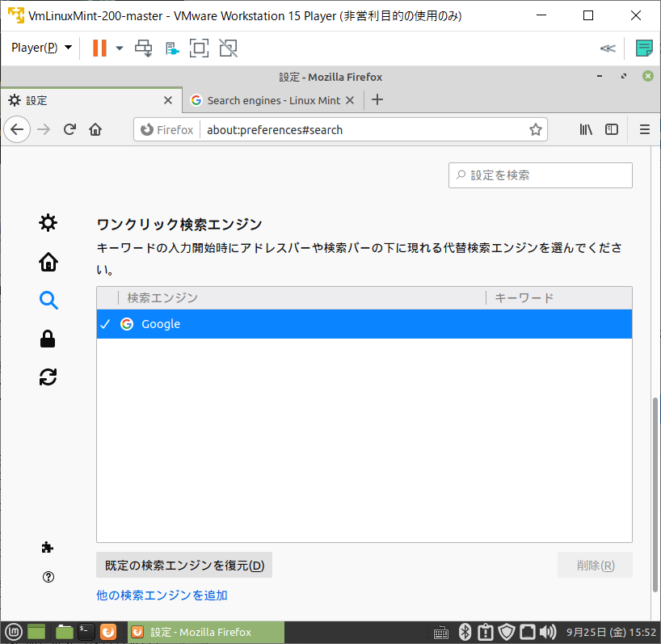Open Sync settings with circular arrows icon
This screenshot has width=661, height=644.
48,377
